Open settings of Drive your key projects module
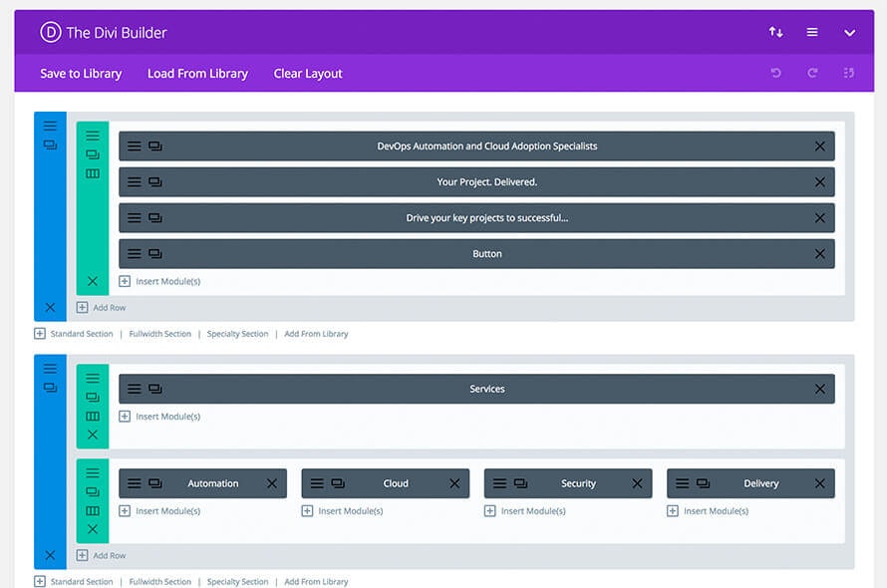Screen dimensions: 887x588 tap(135, 218)
